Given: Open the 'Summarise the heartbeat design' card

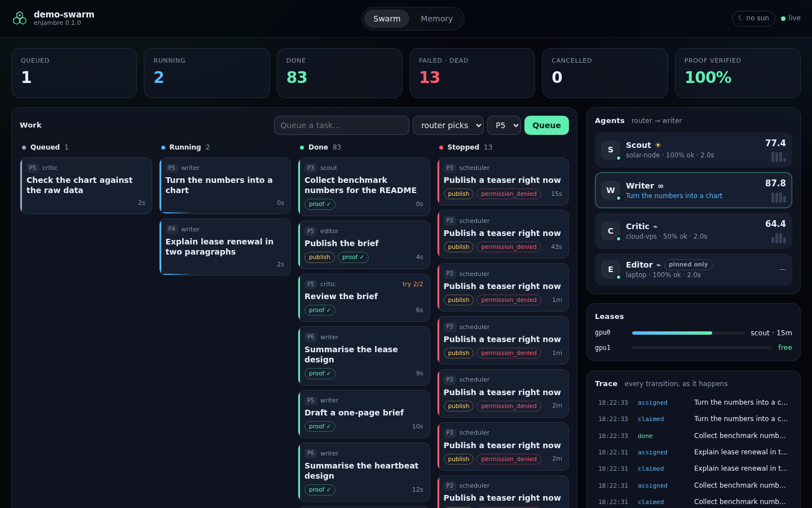Looking at the screenshot, I should click(x=364, y=472).
